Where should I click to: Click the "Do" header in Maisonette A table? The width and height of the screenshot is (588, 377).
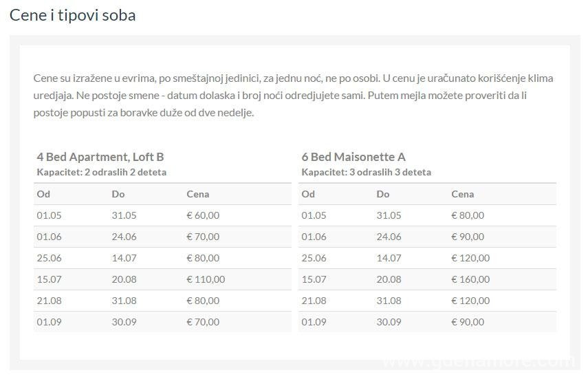[383, 194]
